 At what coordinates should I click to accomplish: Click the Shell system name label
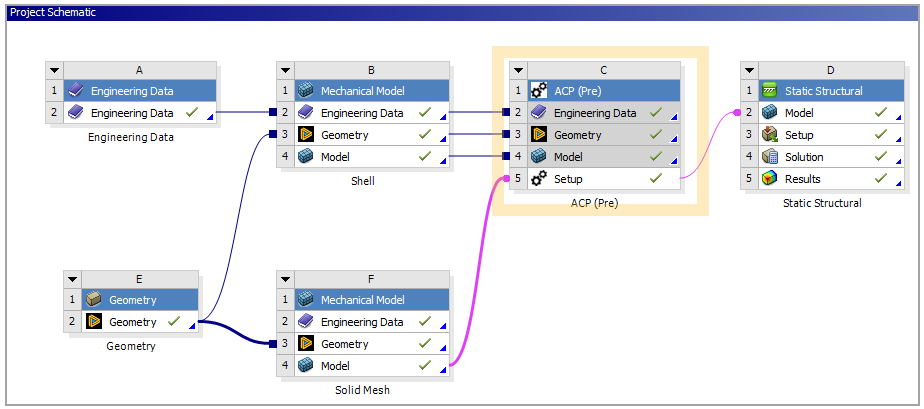pos(362,181)
